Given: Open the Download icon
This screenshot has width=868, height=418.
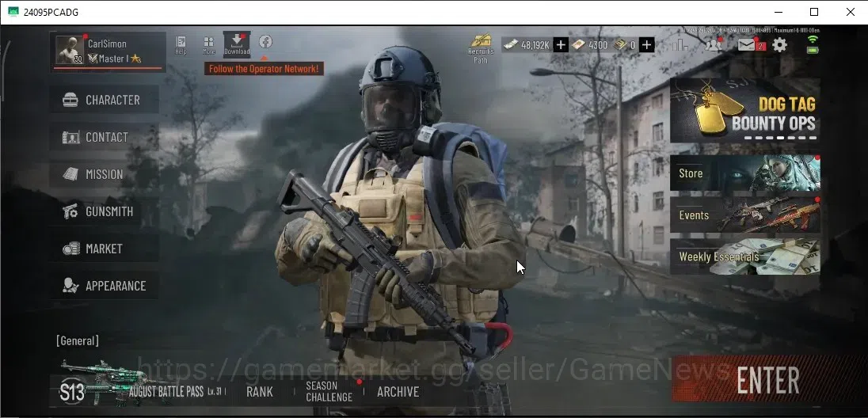Looking at the screenshot, I should coord(237,44).
